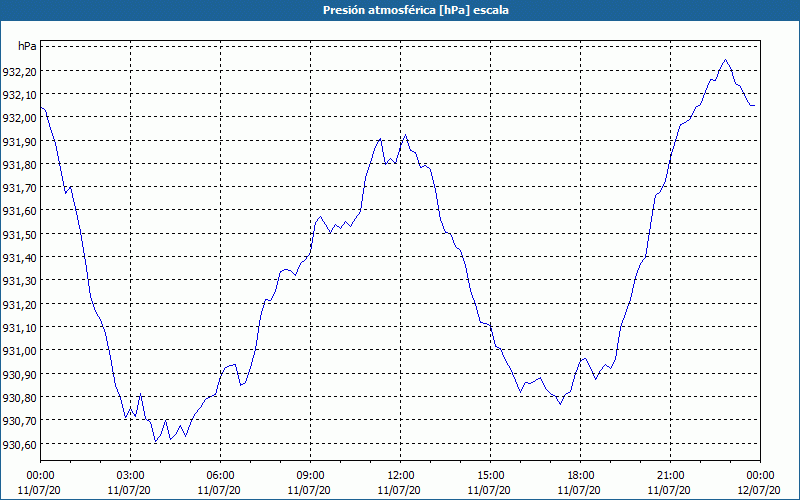Select the 931,00 pressure axis label
Viewport: 800px width, 500px height.
pyautogui.click(x=20, y=351)
